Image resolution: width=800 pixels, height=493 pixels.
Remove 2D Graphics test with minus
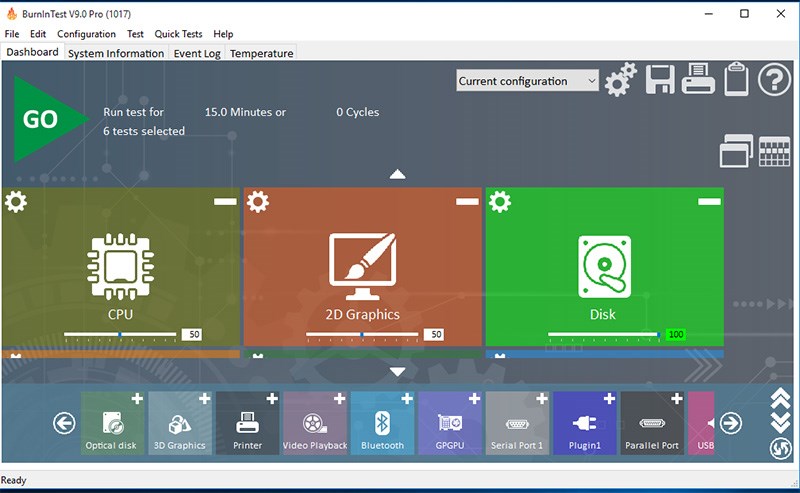coord(467,202)
